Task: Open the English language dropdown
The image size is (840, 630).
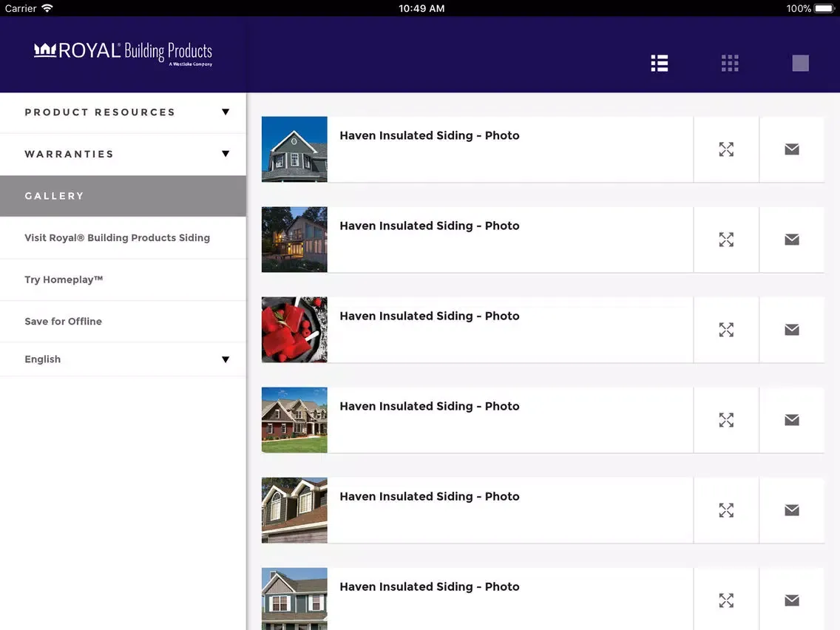Action: (x=123, y=359)
